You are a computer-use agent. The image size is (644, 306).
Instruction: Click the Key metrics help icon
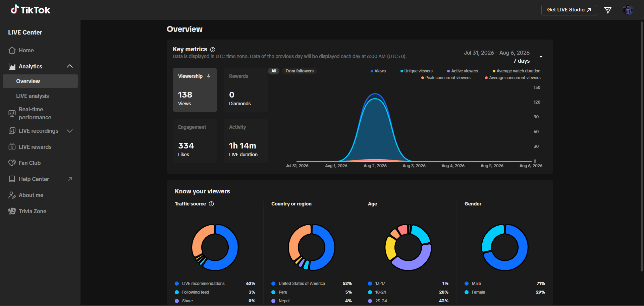(x=213, y=50)
